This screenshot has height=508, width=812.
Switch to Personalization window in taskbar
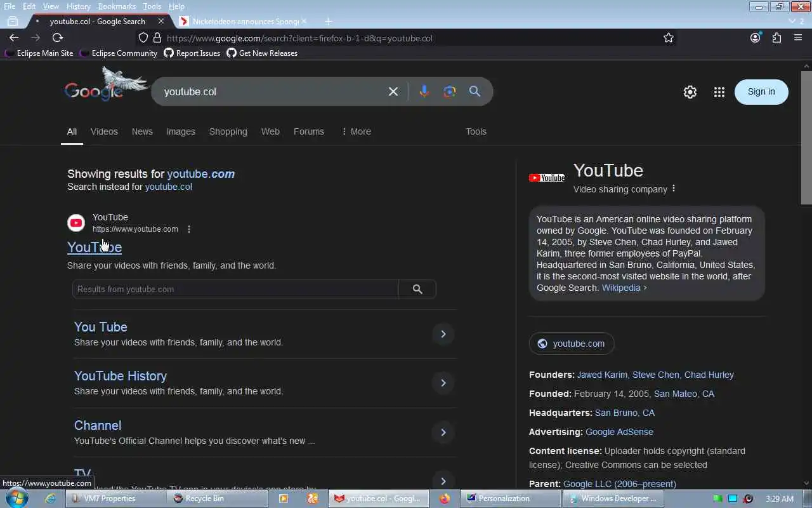pos(511,498)
